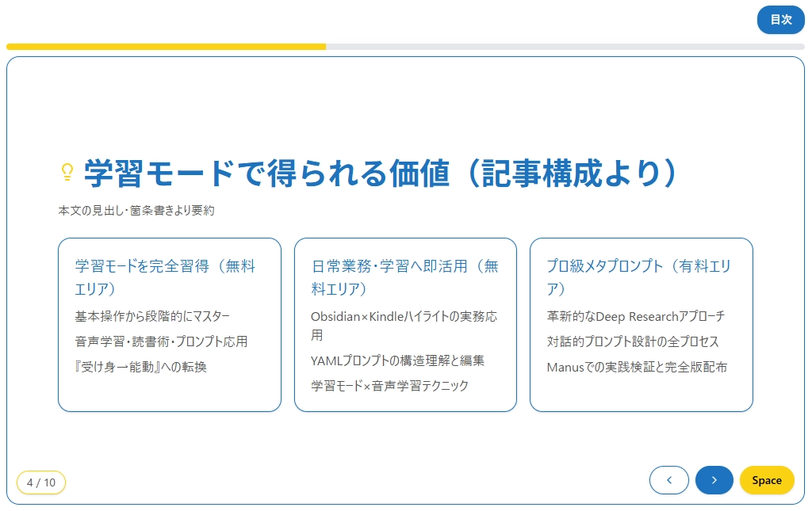This screenshot has width=812, height=511.
Task: Click the line 革新的なDeep Researchアプローチ
Action: (635, 316)
